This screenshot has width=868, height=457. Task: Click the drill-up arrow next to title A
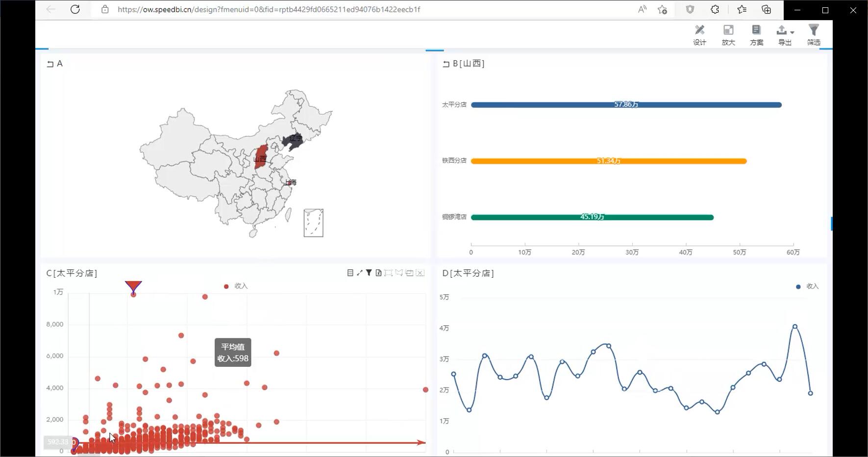pyautogui.click(x=50, y=64)
